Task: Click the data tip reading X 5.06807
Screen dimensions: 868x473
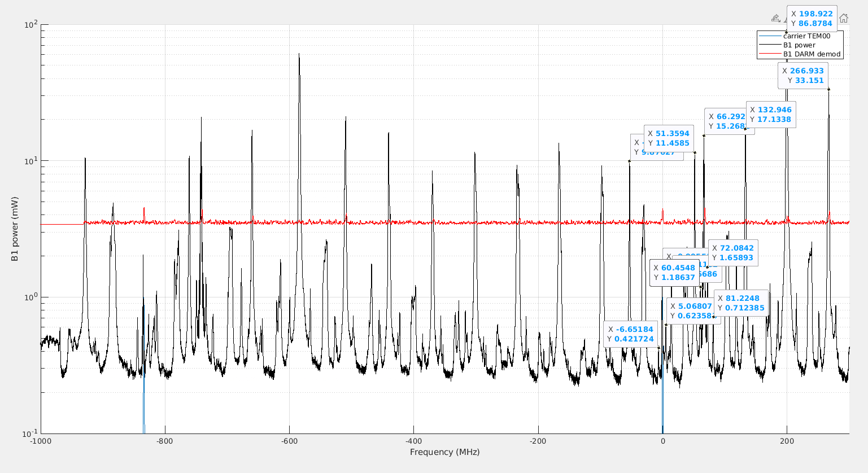Action: (691, 311)
